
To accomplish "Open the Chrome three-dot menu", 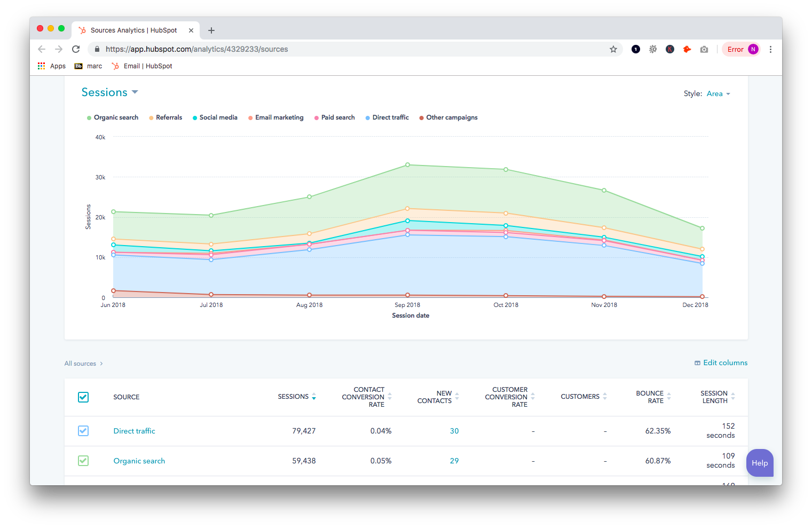I will click(x=770, y=49).
